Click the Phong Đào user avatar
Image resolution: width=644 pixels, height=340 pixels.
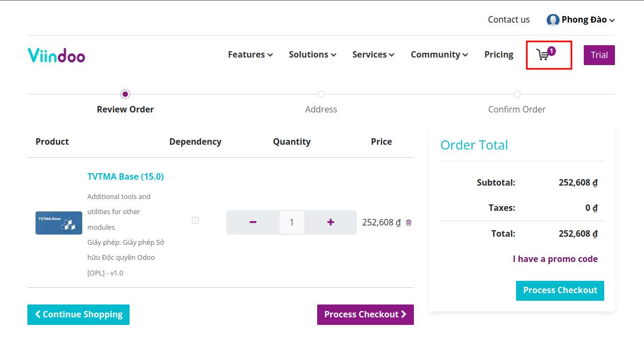click(x=553, y=20)
